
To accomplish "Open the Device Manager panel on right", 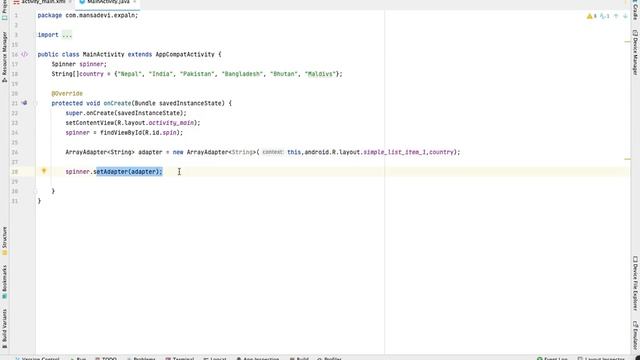I will pos(635,52).
